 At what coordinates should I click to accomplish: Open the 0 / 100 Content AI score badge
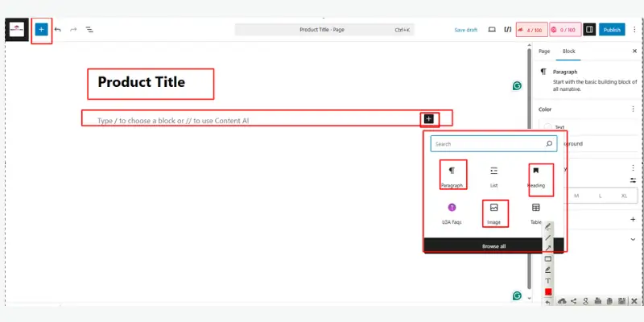coord(565,30)
